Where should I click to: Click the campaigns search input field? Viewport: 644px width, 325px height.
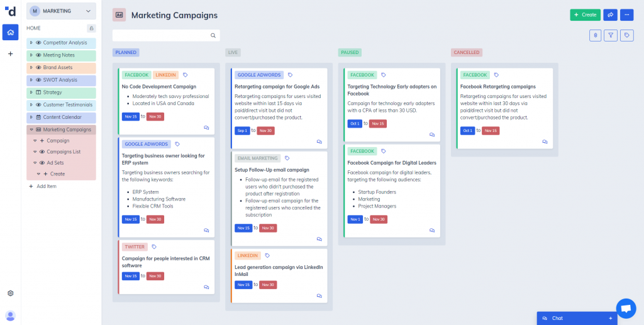tap(166, 35)
